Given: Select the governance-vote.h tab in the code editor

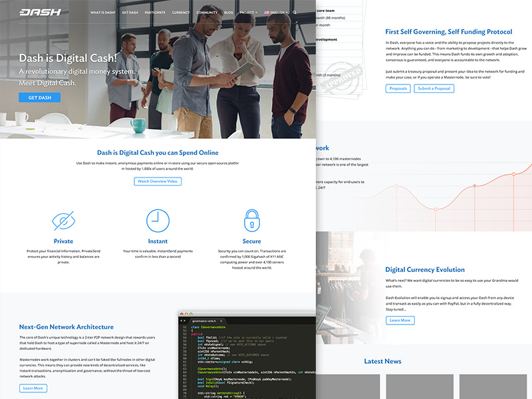Looking at the screenshot, I should (205, 321).
